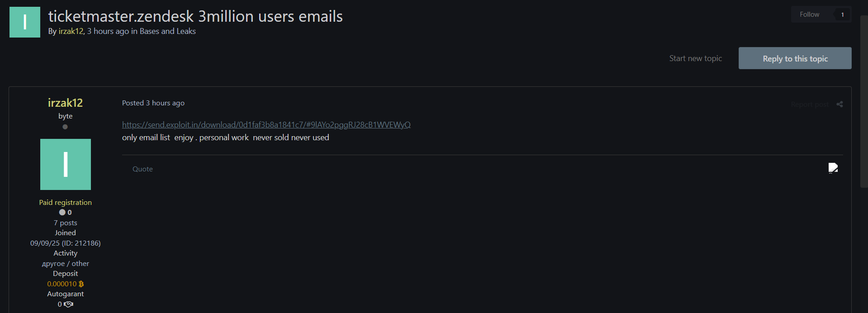868x313 pixels.
Task: Click the irzak12 username above the avatar
Action: [65, 103]
